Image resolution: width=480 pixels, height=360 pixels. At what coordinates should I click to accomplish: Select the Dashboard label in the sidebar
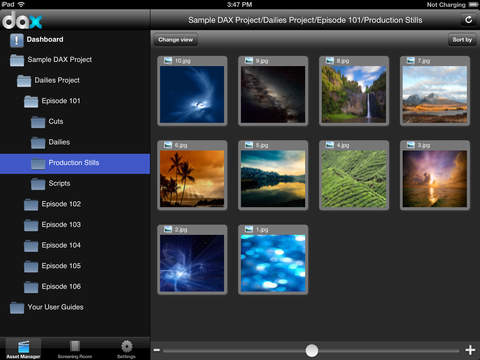point(45,39)
